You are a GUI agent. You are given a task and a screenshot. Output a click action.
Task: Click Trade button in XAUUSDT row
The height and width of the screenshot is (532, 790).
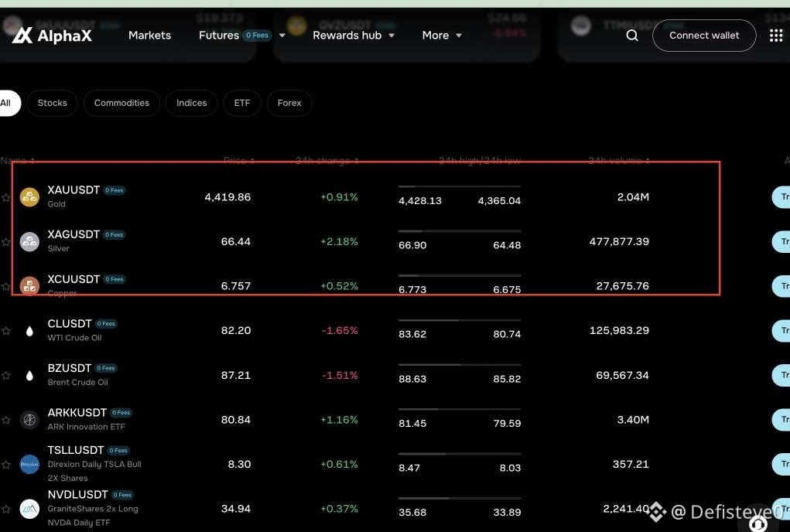[x=781, y=197]
